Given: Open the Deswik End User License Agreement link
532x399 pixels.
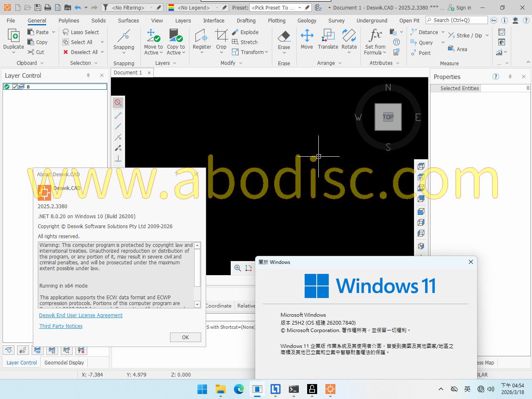Looking at the screenshot, I should coord(81,315).
